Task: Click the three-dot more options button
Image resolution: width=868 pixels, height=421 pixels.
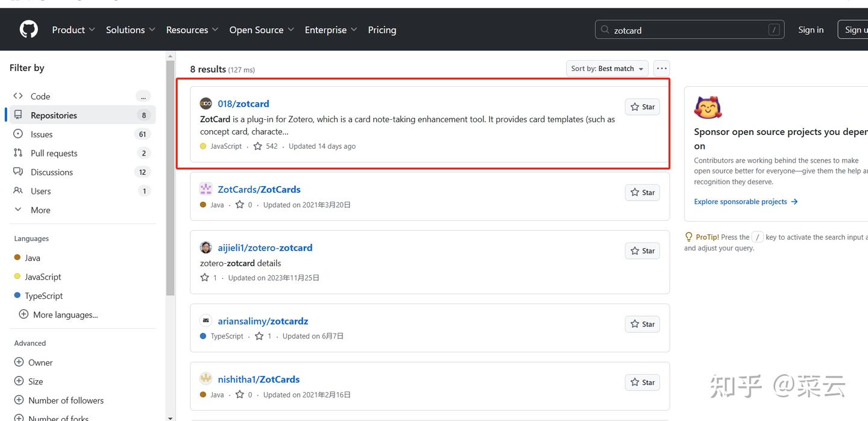Action: coord(661,69)
